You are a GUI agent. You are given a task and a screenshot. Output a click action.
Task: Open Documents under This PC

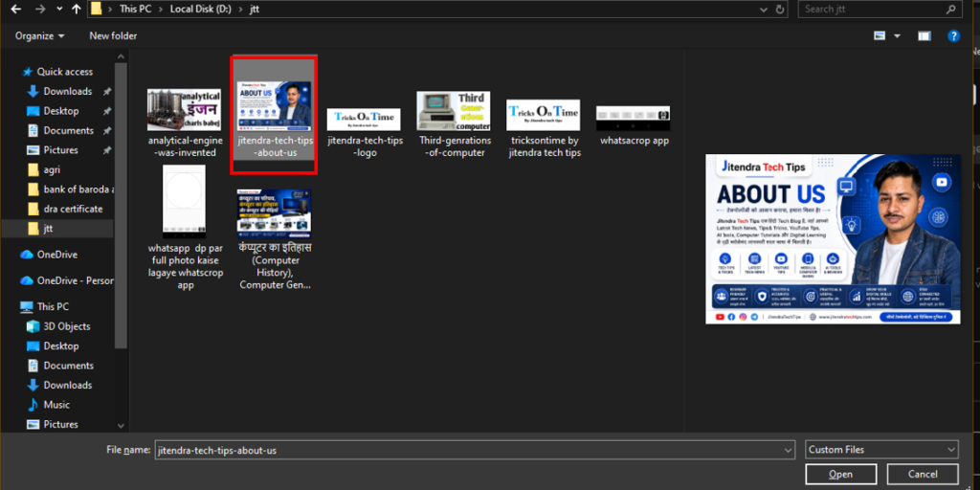(x=69, y=366)
